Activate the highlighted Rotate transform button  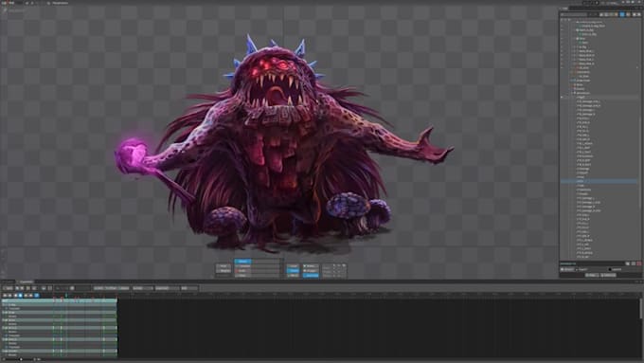click(242, 262)
